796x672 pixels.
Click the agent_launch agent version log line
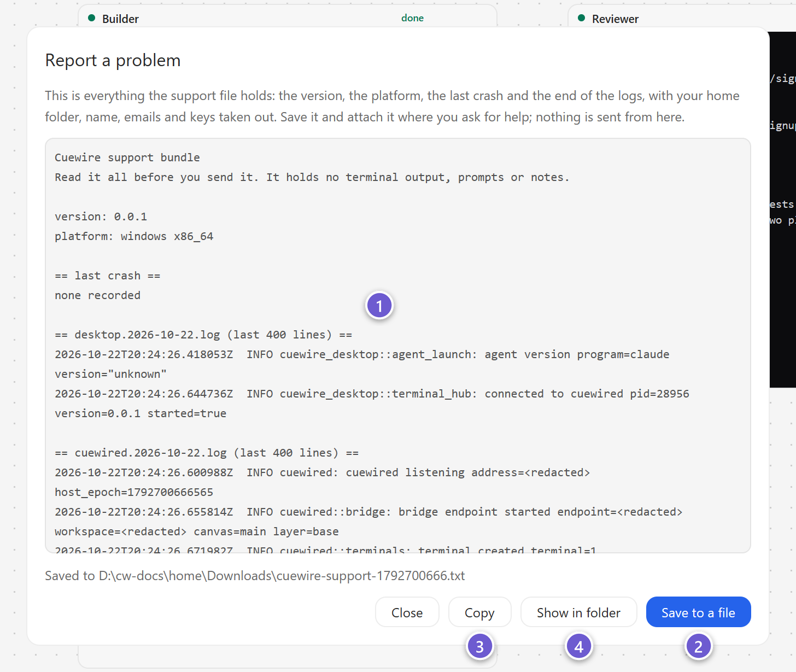(362, 354)
